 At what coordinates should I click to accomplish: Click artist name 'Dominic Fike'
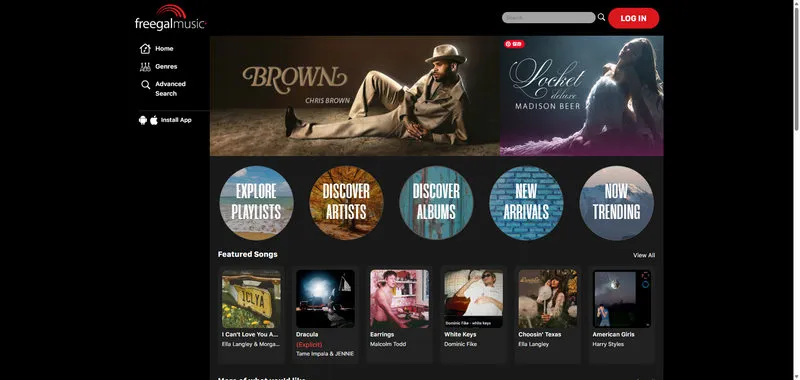pyautogui.click(x=461, y=344)
